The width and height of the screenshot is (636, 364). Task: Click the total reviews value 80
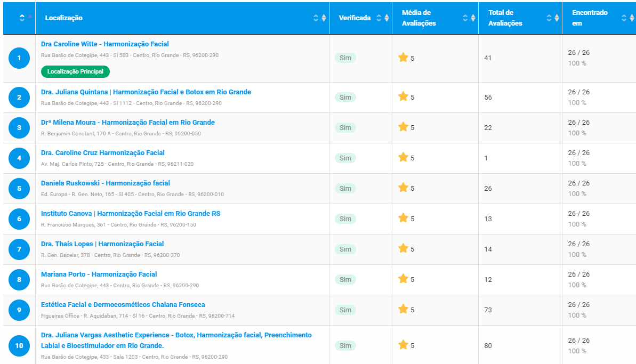pos(488,346)
